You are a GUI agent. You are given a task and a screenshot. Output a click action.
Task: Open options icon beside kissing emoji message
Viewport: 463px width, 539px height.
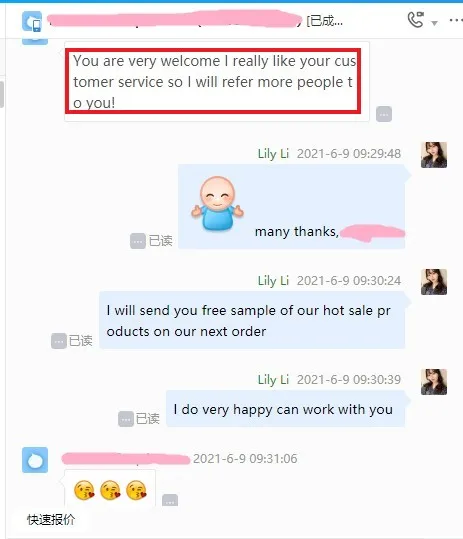click(x=170, y=500)
